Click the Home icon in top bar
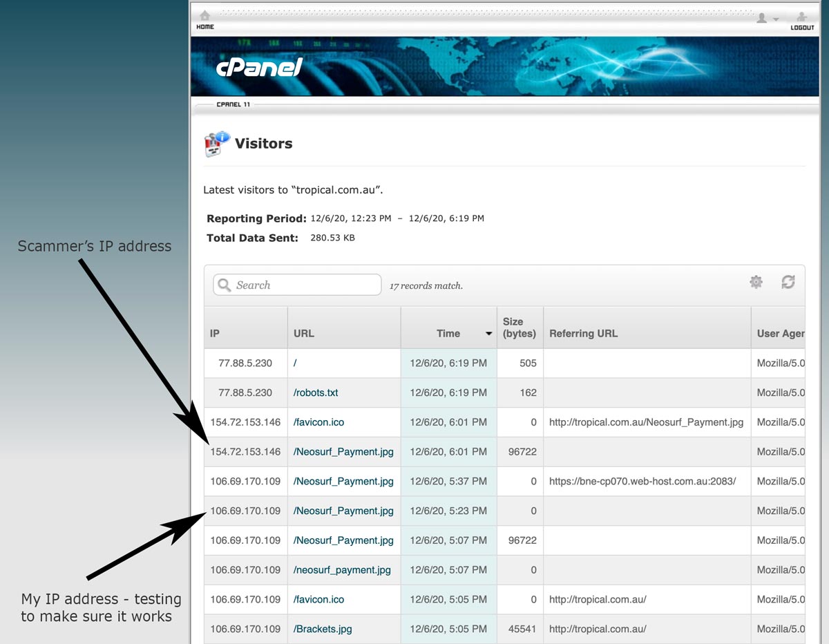Viewport: 829px width, 644px height. [204, 16]
